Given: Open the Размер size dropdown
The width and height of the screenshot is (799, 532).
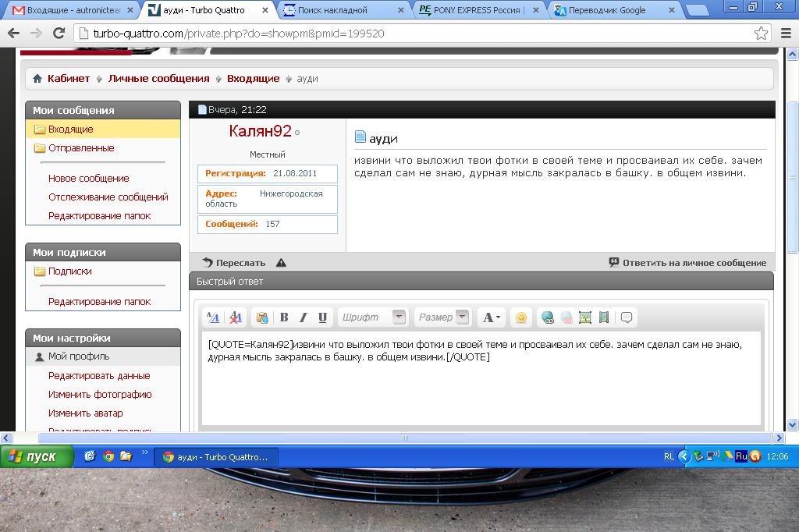Looking at the screenshot, I should [x=462, y=317].
